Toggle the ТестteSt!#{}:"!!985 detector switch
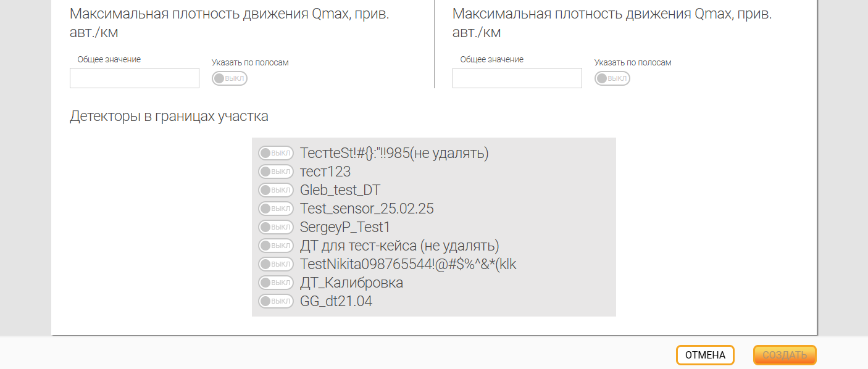868x369 pixels. [x=275, y=153]
